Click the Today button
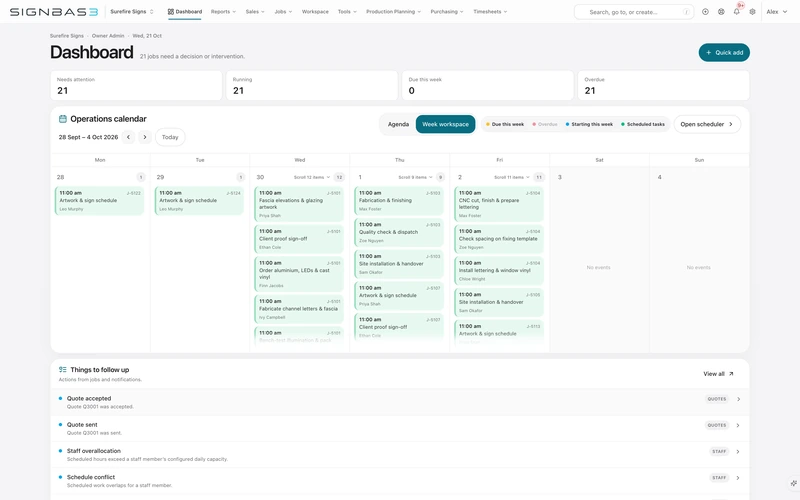Image resolution: width=800 pixels, height=500 pixels. pyautogui.click(x=170, y=137)
